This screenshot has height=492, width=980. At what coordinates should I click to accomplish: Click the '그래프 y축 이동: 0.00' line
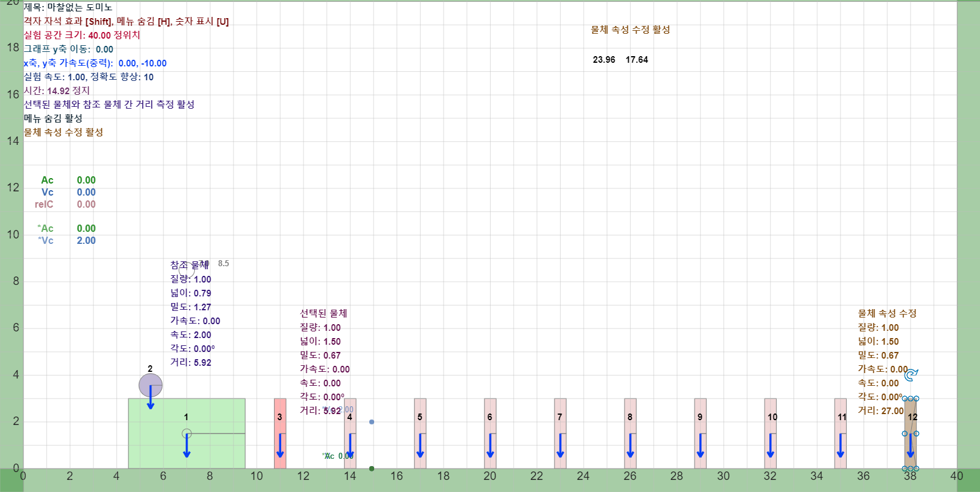click(68, 49)
